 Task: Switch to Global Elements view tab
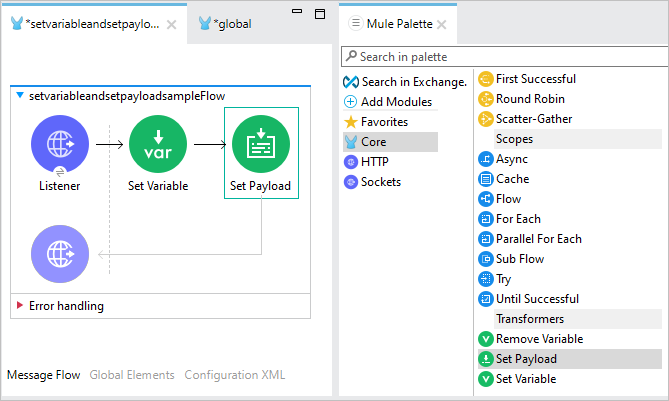tap(132, 375)
